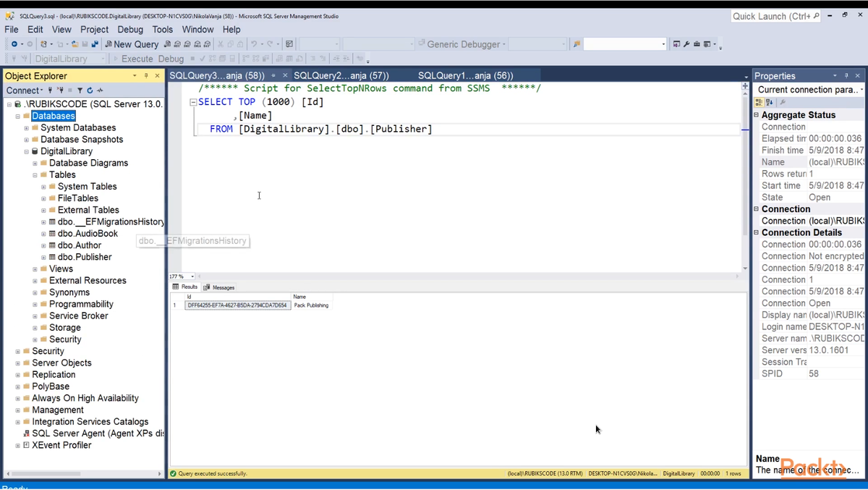Image resolution: width=868 pixels, height=490 pixels.
Task: Open the File menu
Action: [12, 30]
